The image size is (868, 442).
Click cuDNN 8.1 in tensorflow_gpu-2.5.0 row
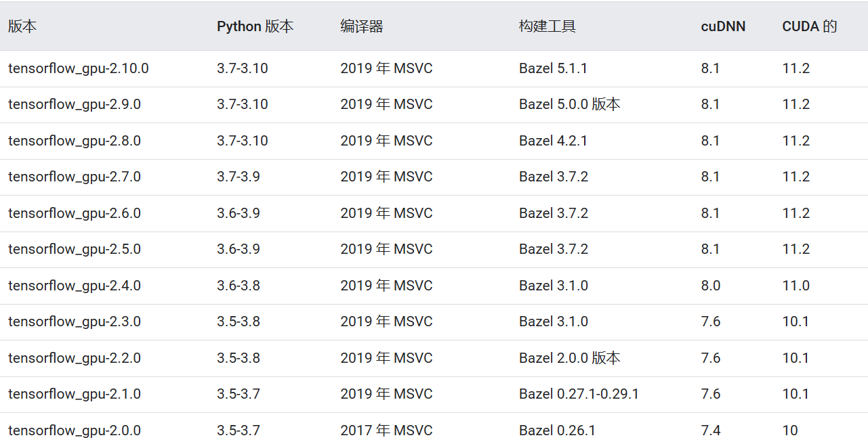pyautogui.click(x=710, y=249)
